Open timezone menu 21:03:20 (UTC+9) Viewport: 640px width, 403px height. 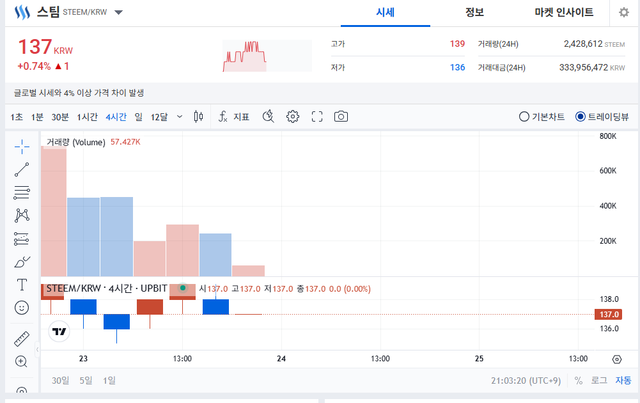click(526, 381)
